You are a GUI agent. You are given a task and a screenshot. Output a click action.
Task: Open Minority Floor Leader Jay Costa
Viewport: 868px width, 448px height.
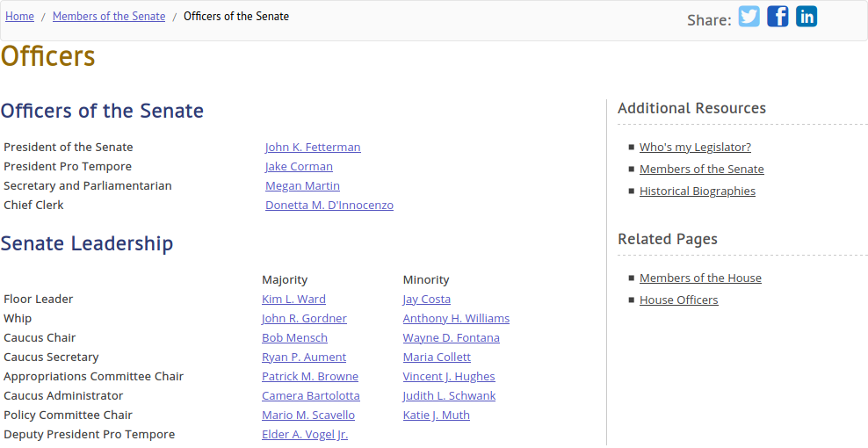427,299
